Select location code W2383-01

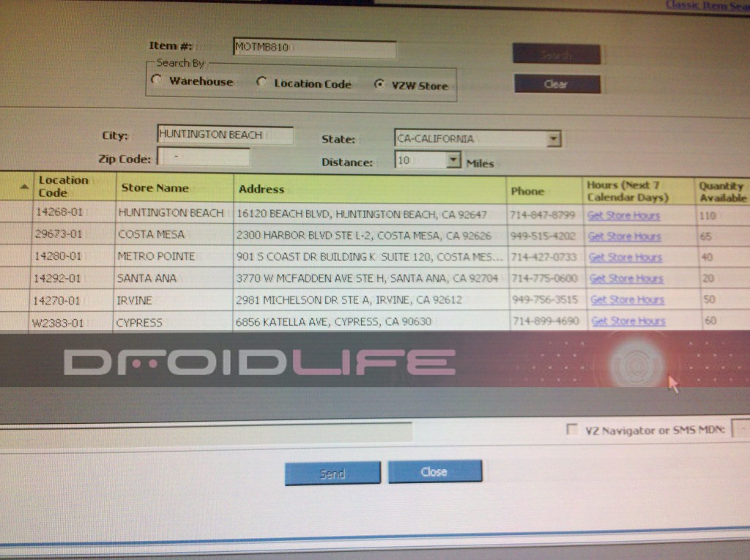click(57, 324)
